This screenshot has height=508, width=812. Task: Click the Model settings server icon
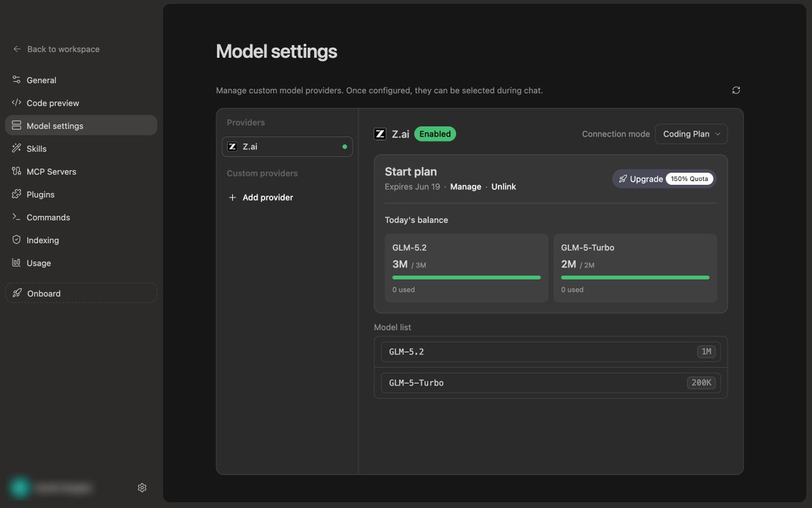tap(16, 126)
